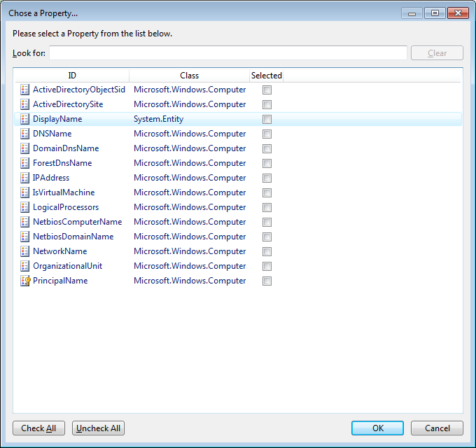476x448 pixels.
Task: Select the NetbiosDomainName property name
Action: (x=73, y=237)
